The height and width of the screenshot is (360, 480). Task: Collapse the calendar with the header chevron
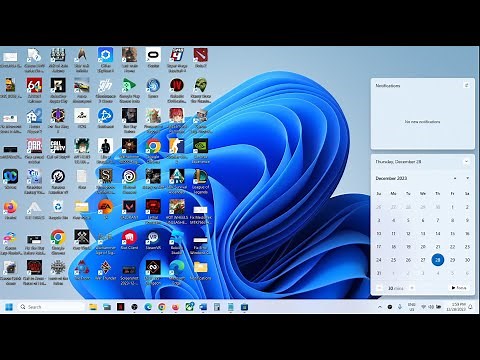click(467, 162)
